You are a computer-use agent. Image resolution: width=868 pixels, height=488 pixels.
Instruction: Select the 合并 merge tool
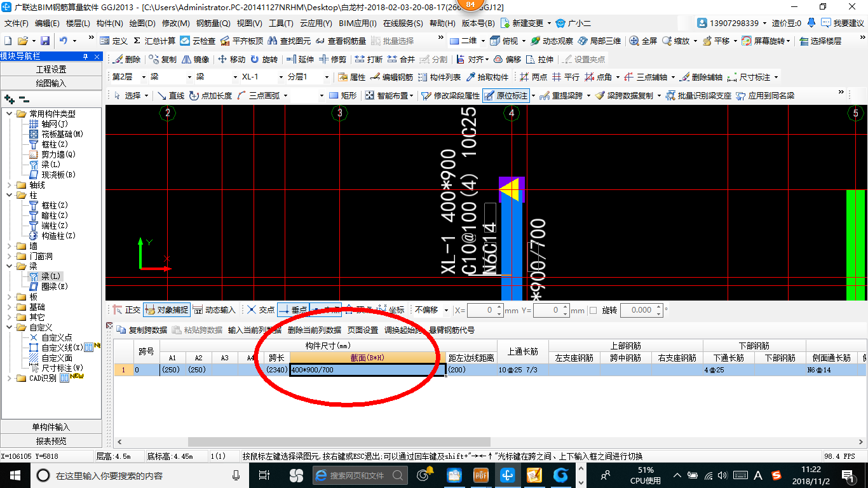tap(401, 59)
